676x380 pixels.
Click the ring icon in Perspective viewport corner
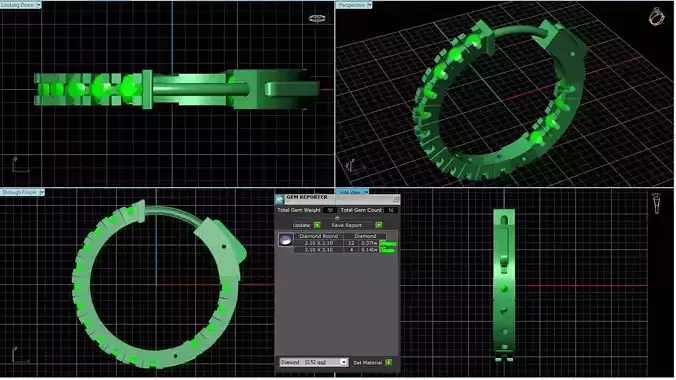click(656, 17)
